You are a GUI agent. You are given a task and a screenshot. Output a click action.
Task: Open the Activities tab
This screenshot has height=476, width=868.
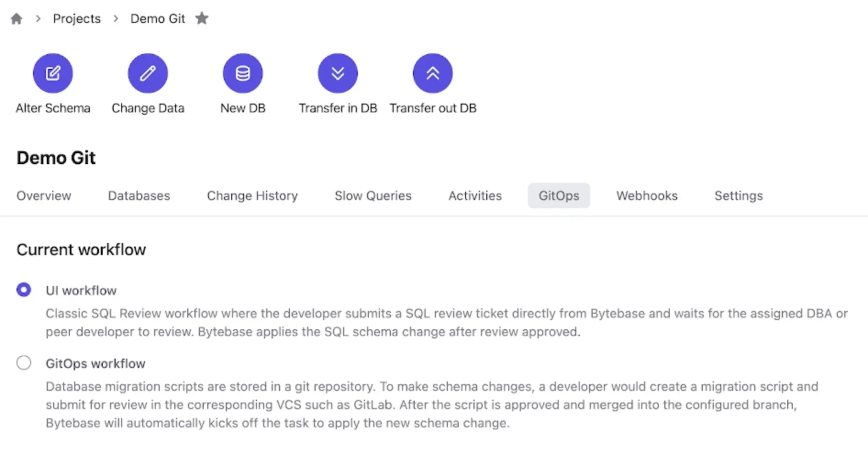(x=474, y=195)
